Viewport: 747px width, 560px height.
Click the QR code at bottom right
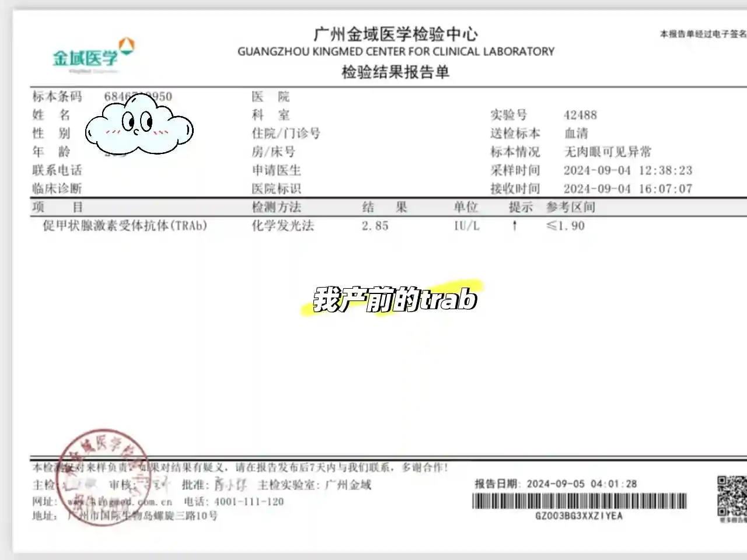coord(732,495)
